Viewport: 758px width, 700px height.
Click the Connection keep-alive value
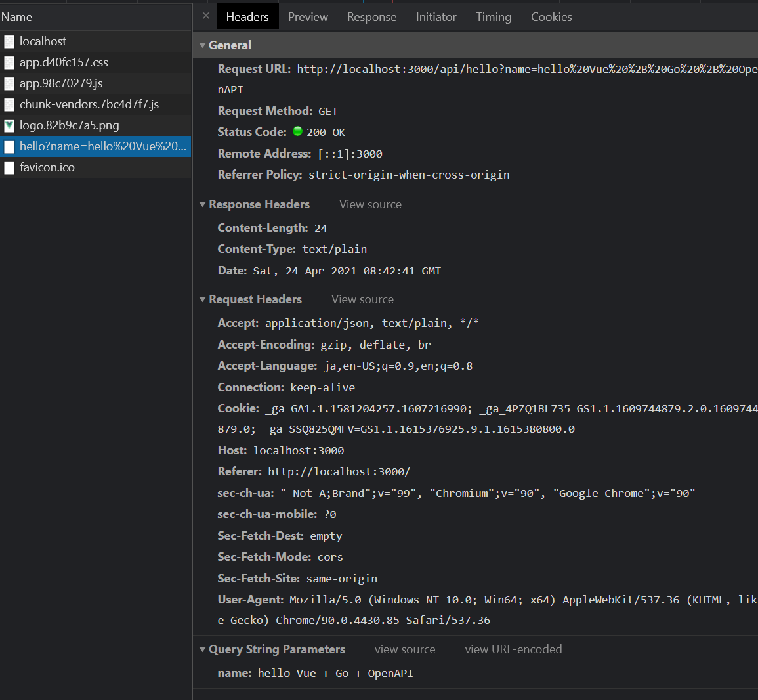(x=322, y=387)
